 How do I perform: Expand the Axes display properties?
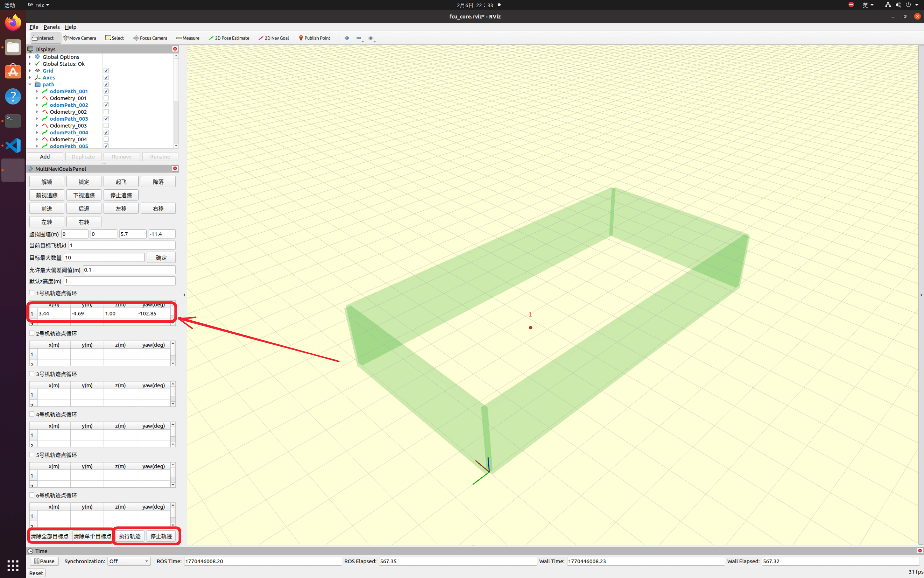click(30, 78)
